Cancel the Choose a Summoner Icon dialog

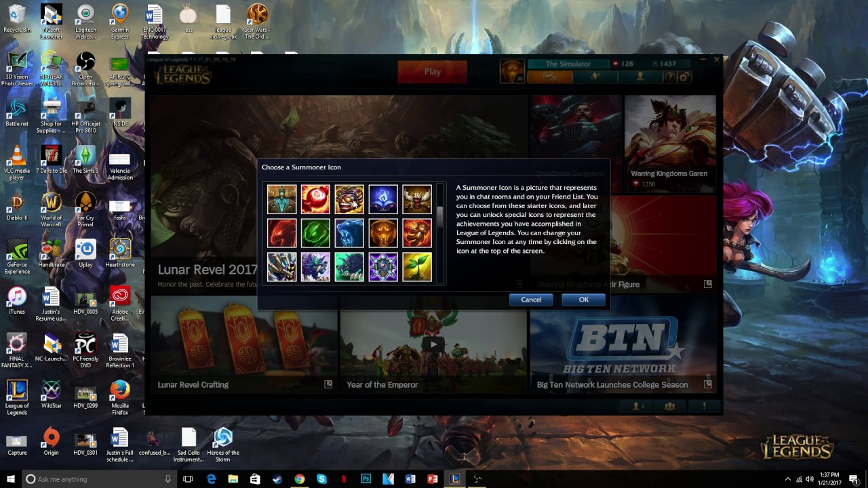click(x=531, y=300)
